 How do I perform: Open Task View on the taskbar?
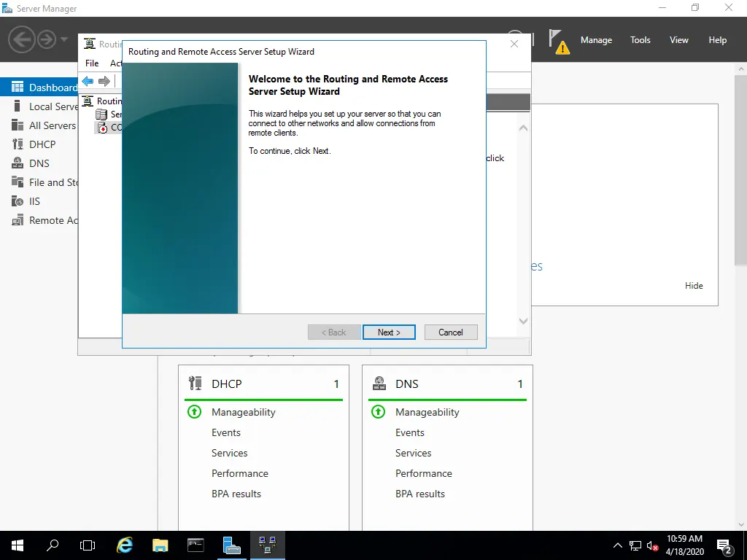(x=88, y=545)
